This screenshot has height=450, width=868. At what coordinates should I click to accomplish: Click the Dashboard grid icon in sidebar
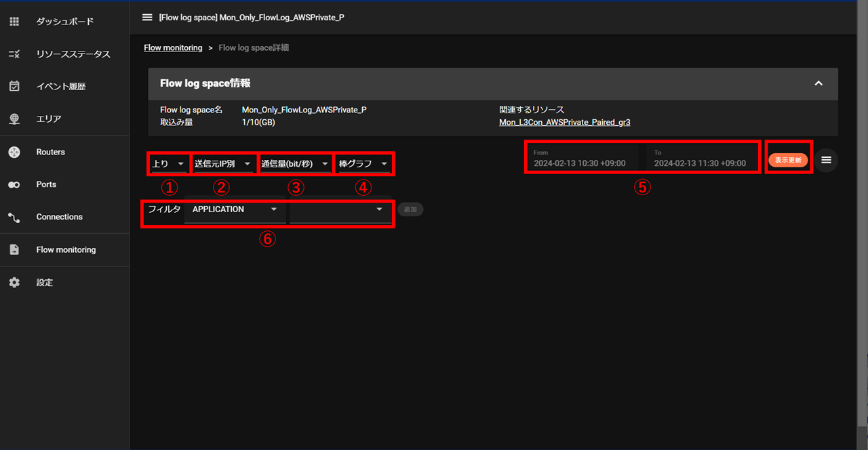click(14, 22)
